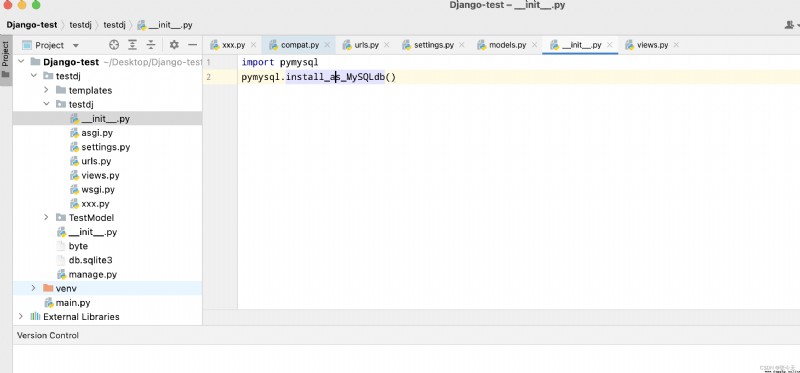
Task: Select settings.py in project tree
Action: click(106, 147)
